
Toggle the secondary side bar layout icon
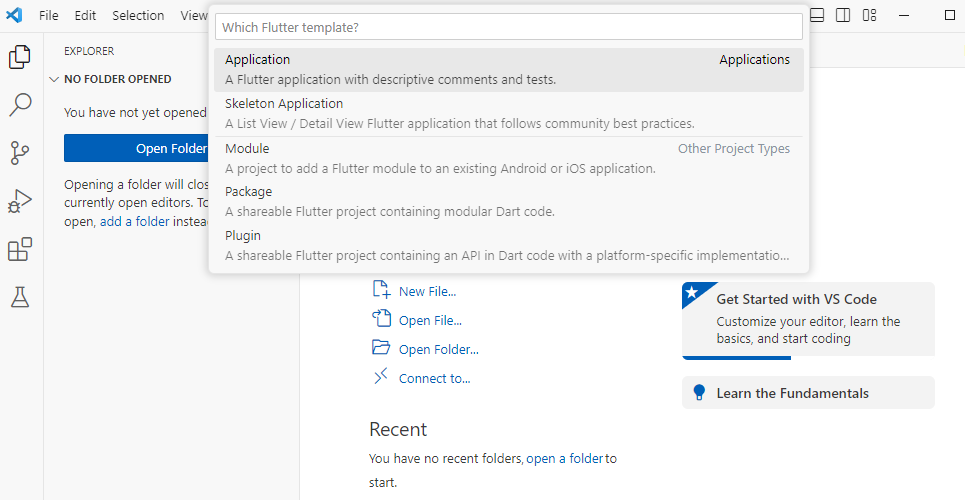click(x=843, y=15)
